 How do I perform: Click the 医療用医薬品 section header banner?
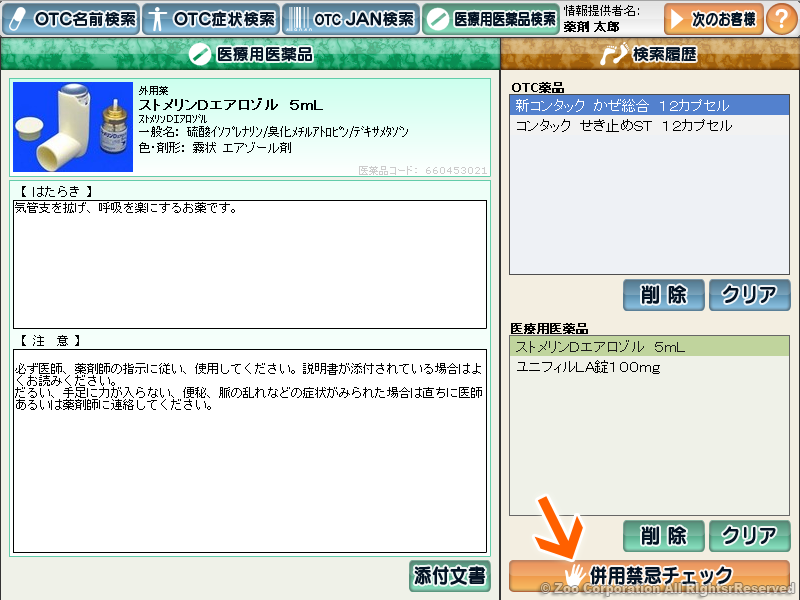(250, 54)
